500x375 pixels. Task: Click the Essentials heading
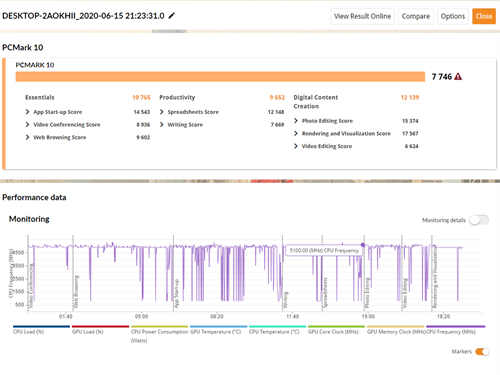point(40,97)
